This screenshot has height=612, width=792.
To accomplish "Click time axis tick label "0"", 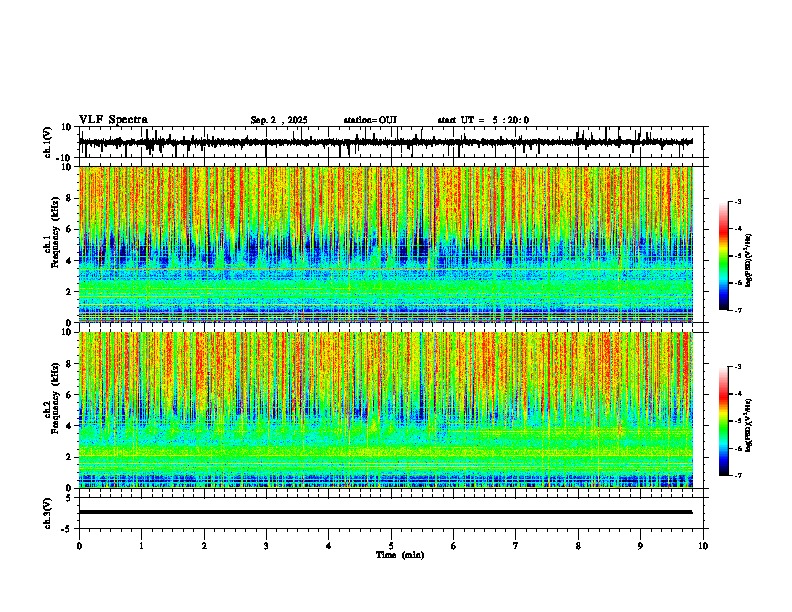I will [x=79, y=546].
